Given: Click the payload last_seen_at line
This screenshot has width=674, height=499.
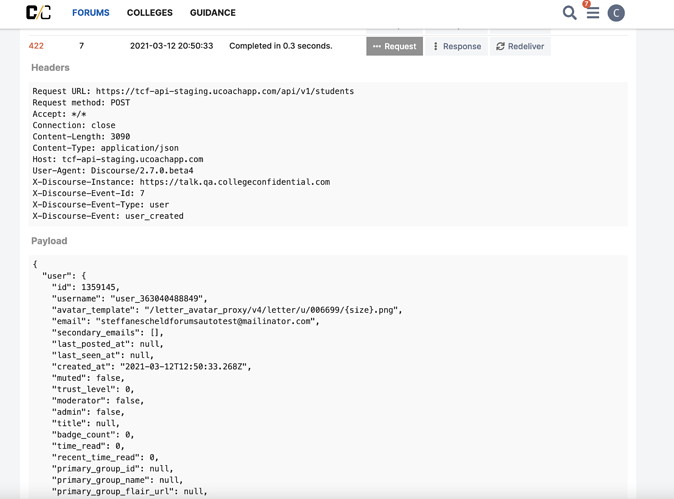Looking at the screenshot, I should (103, 355).
